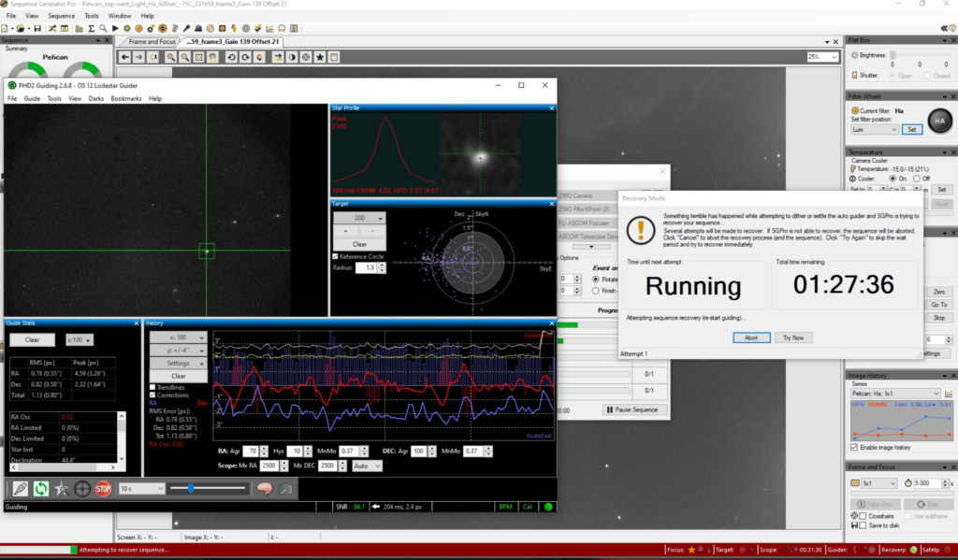Viewport: 958px width, 560px height.
Task: Click the Image History chart icon beside series
Action: 949,394
